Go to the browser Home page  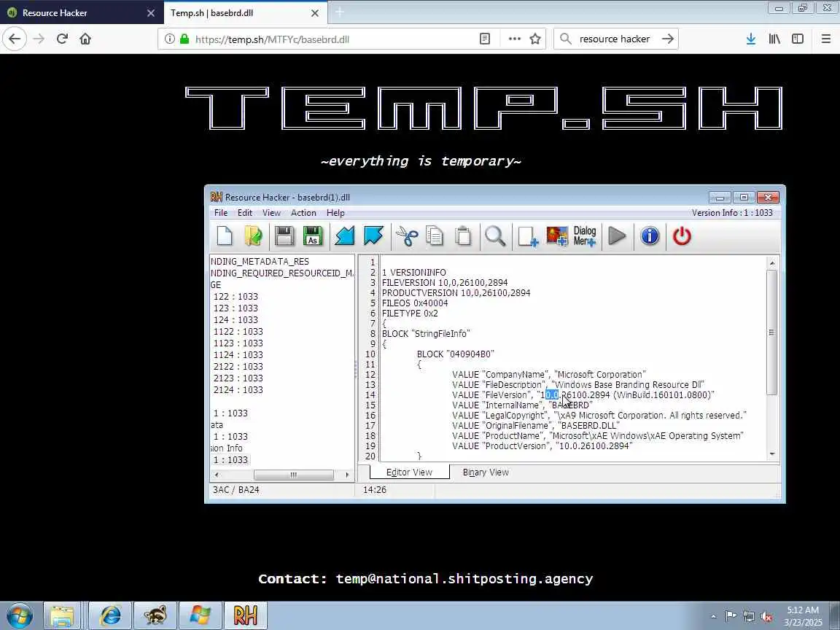(x=85, y=39)
